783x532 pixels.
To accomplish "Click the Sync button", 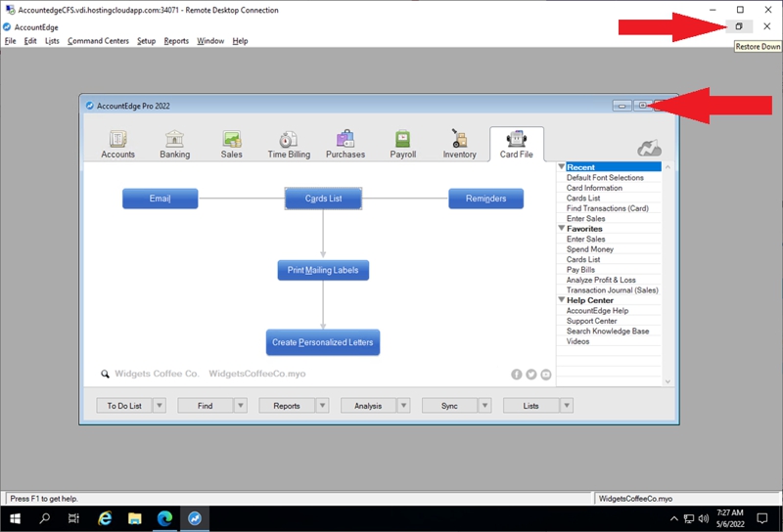I will 449,405.
